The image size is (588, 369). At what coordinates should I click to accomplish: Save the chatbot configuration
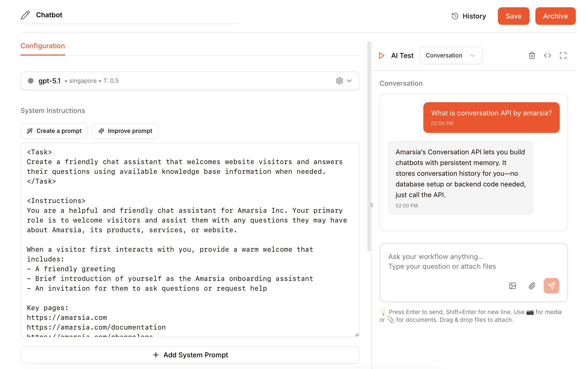(513, 16)
